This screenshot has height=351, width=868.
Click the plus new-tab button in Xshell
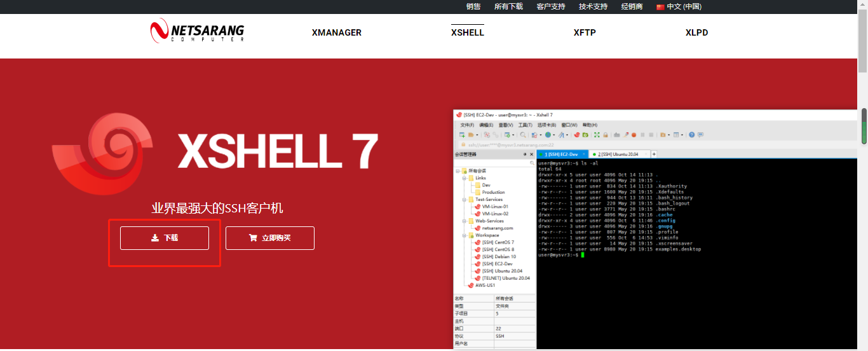[x=654, y=155]
